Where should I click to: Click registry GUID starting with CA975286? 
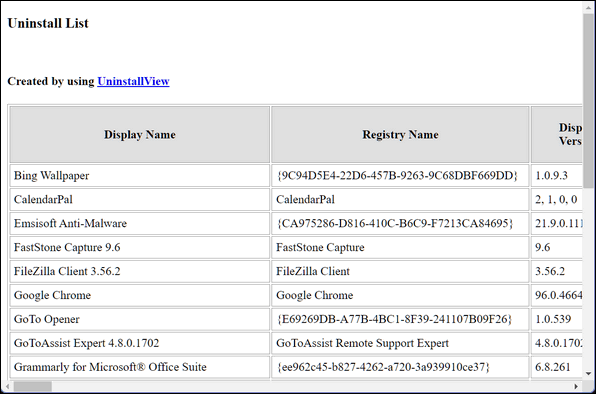[400, 223]
